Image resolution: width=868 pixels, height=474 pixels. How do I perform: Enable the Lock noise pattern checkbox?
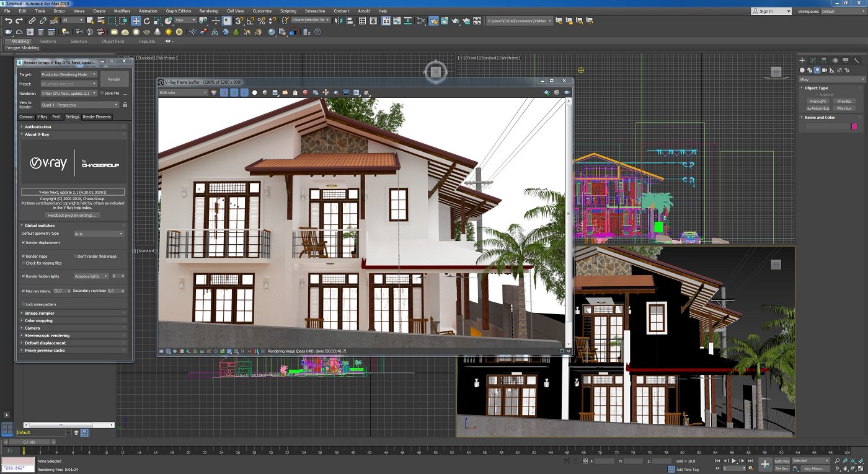point(23,304)
